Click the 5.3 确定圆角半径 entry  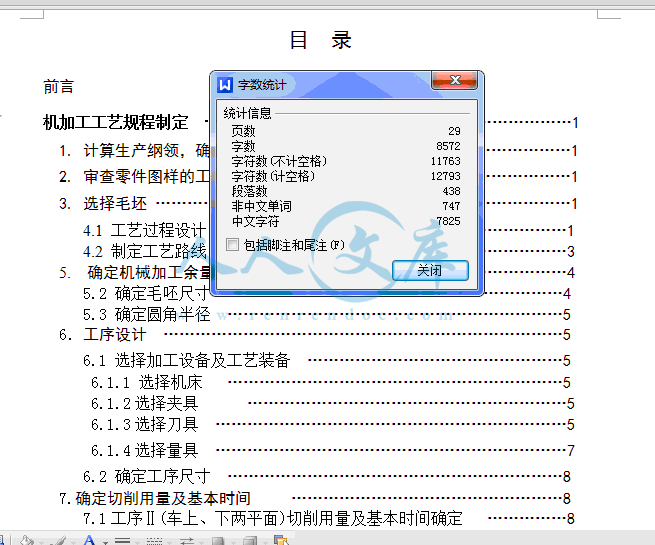(147, 314)
